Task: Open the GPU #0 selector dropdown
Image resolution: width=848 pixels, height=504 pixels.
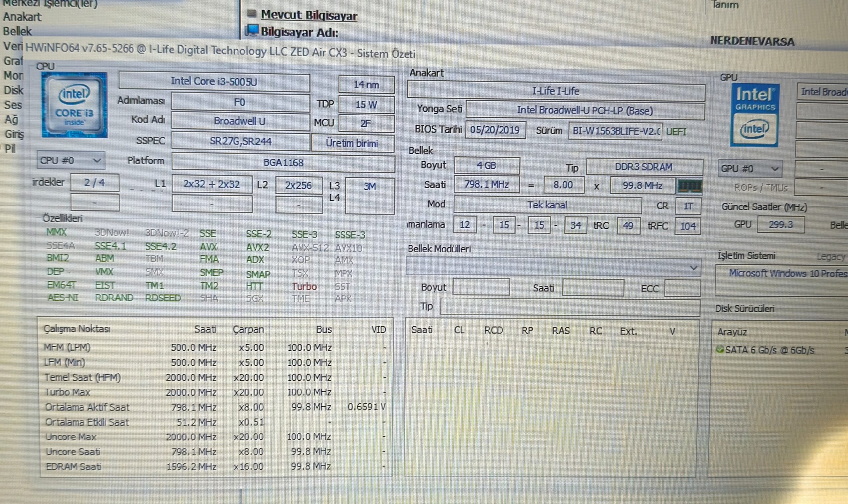Action: [x=750, y=169]
